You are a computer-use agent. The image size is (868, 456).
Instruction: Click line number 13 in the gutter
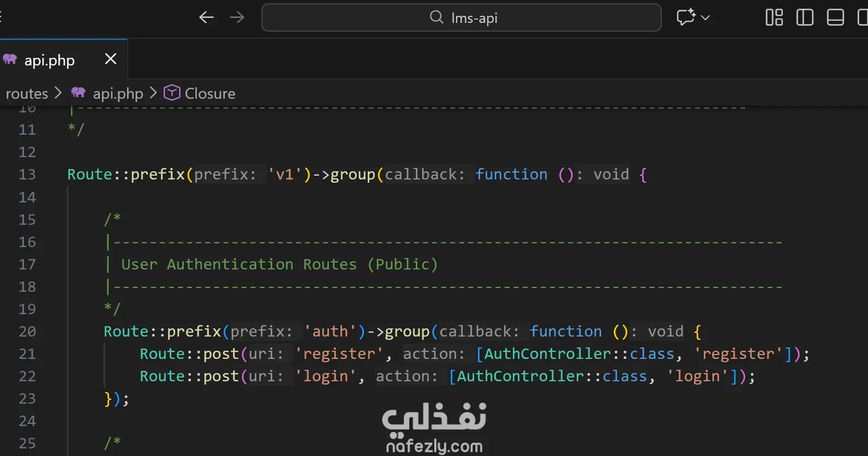coord(27,175)
